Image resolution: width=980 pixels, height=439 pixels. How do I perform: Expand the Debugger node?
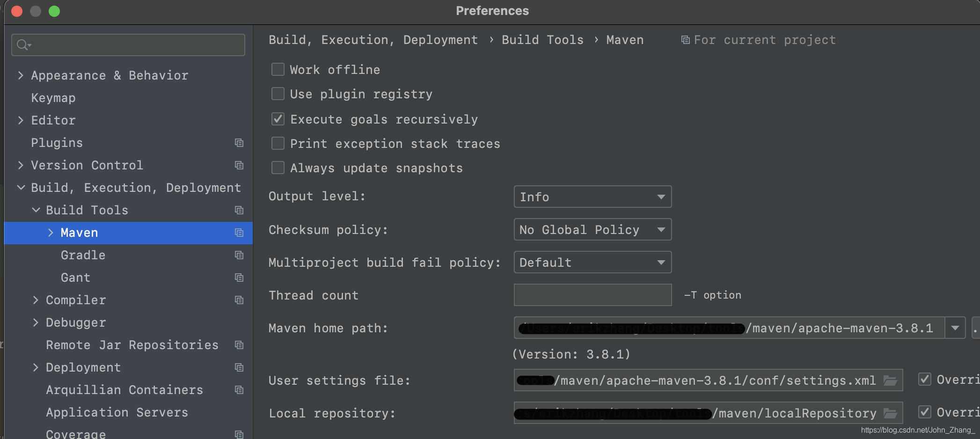tap(36, 322)
